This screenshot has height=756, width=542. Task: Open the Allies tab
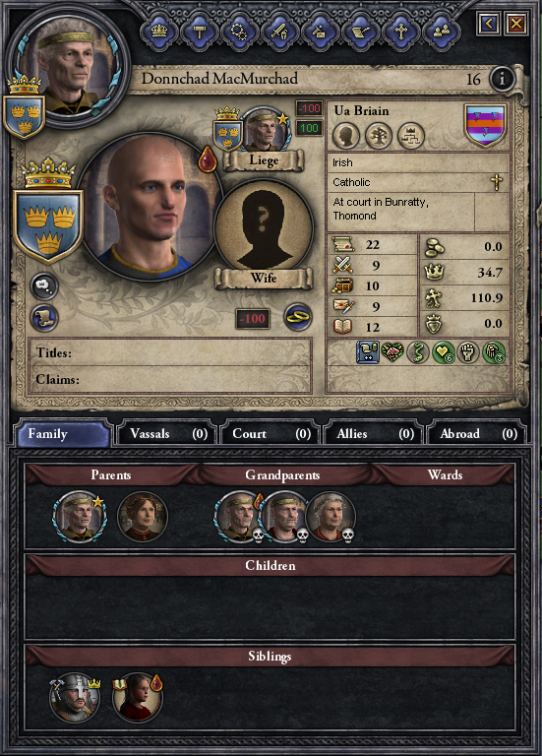click(373, 433)
